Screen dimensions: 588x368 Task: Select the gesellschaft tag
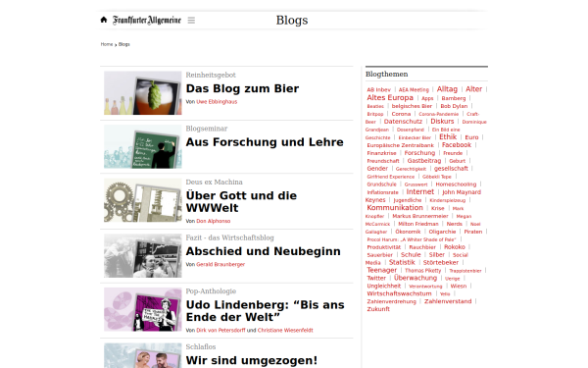tap(451, 169)
